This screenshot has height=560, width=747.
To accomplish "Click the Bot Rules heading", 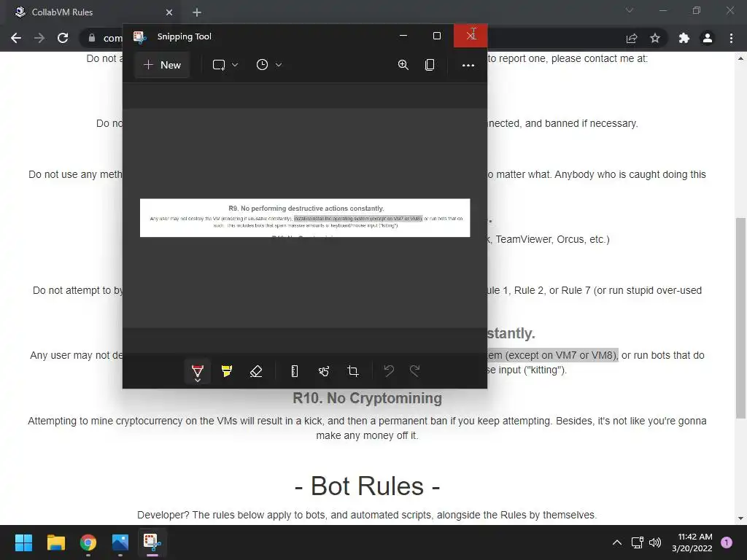I will point(367,486).
